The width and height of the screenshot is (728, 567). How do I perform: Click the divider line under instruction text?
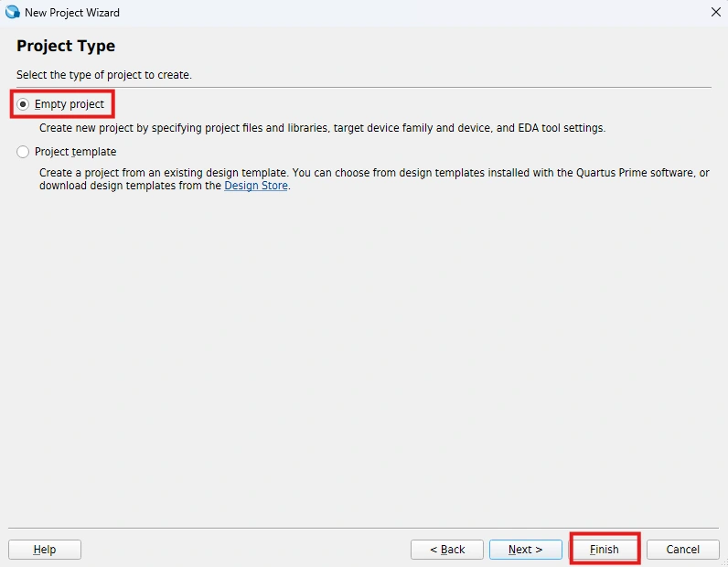pos(364,88)
